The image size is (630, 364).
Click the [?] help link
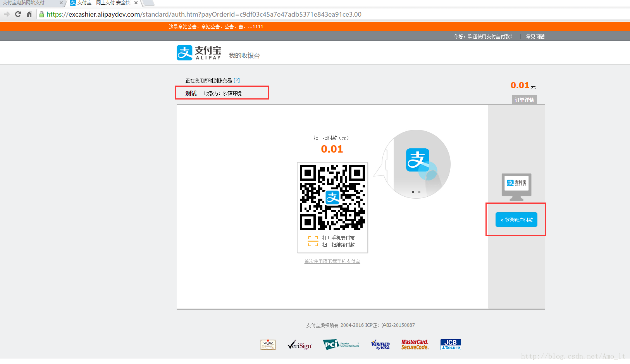tap(237, 81)
